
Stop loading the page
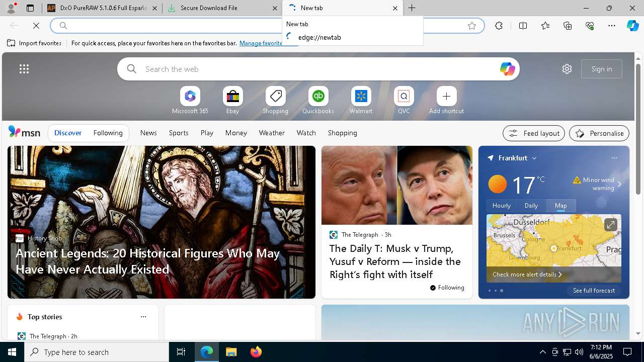tap(36, 25)
